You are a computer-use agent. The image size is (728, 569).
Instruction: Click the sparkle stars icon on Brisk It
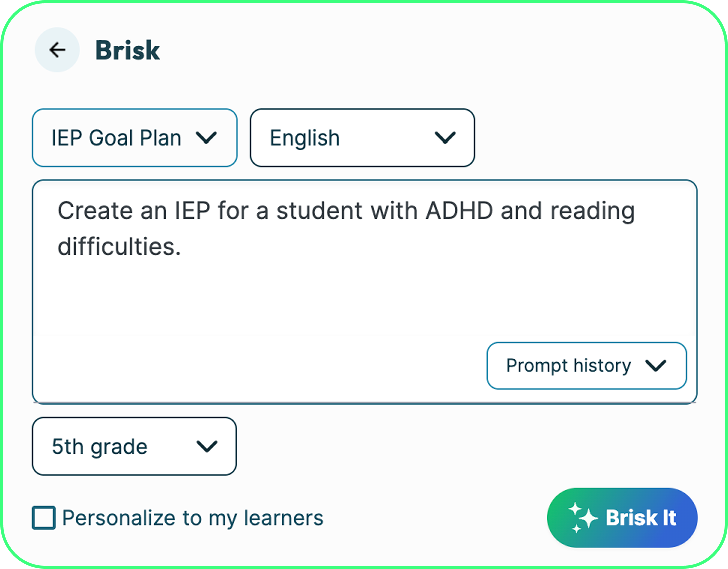coord(582,517)
